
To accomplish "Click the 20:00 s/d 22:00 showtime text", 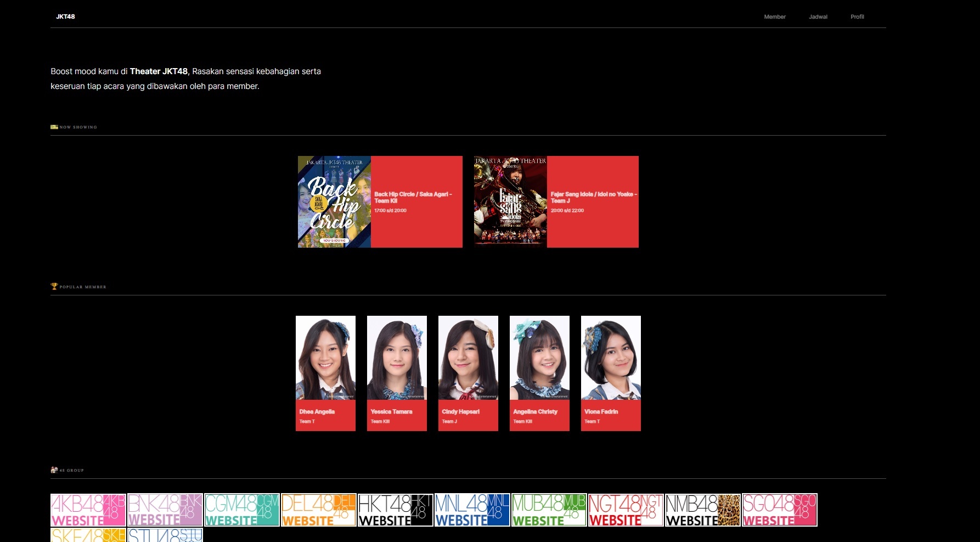I will pos(567,210).
